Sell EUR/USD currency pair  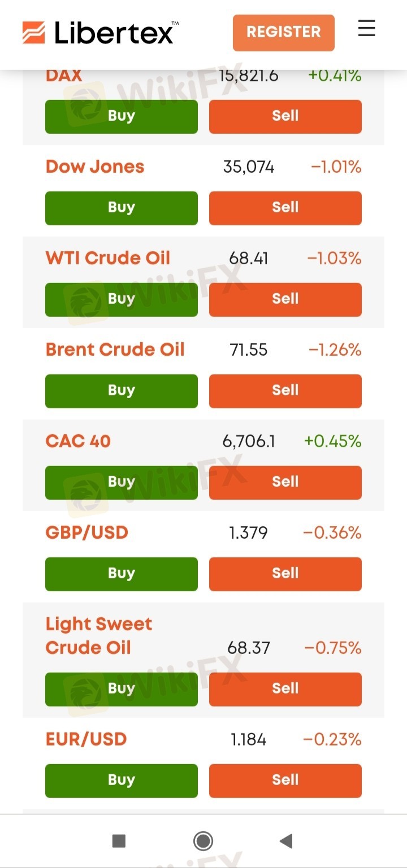click(285, 780)
